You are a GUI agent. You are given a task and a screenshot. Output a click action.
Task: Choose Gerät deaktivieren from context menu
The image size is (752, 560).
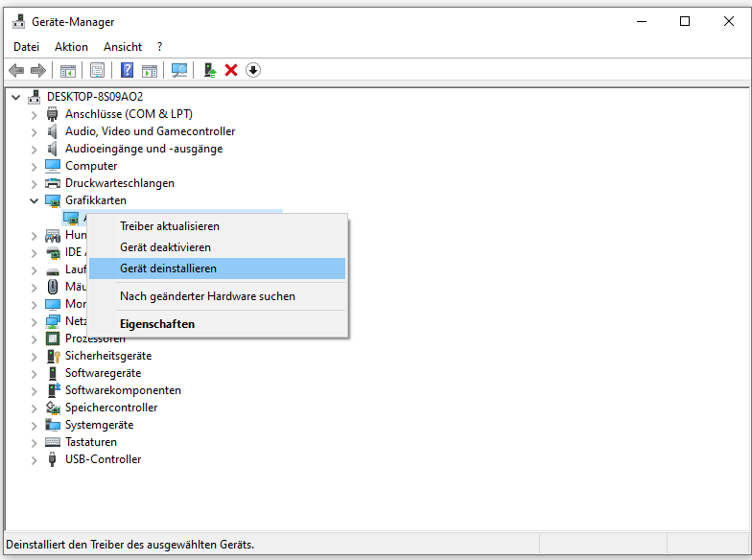click(217, 247)
